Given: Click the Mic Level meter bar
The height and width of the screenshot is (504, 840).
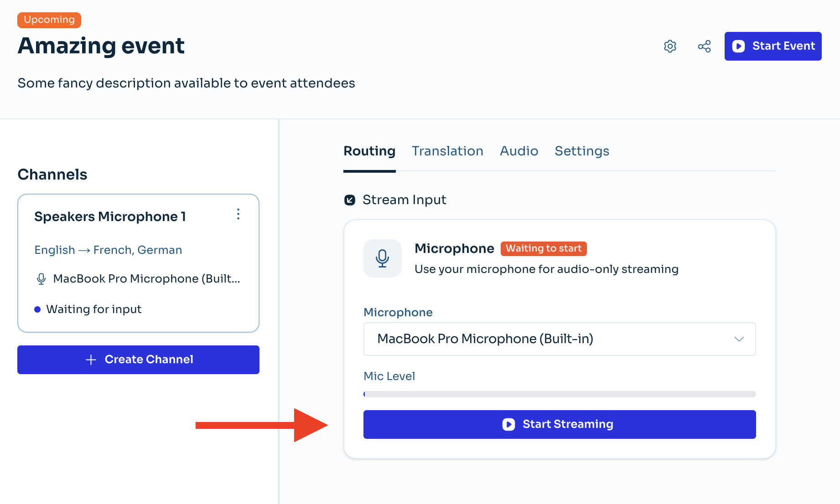Looking at the screenshot, I should [x=559, y=394].
